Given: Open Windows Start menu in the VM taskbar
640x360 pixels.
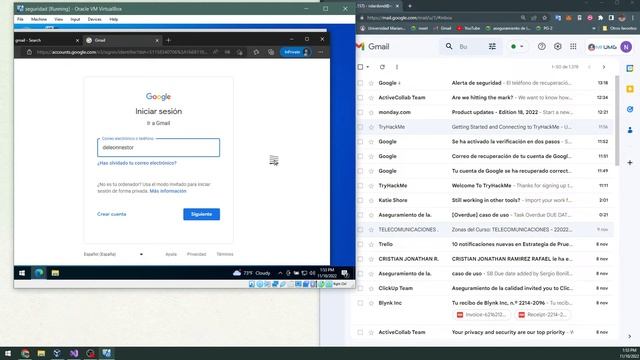Looking at the screenshot, I should click(22, 273).
